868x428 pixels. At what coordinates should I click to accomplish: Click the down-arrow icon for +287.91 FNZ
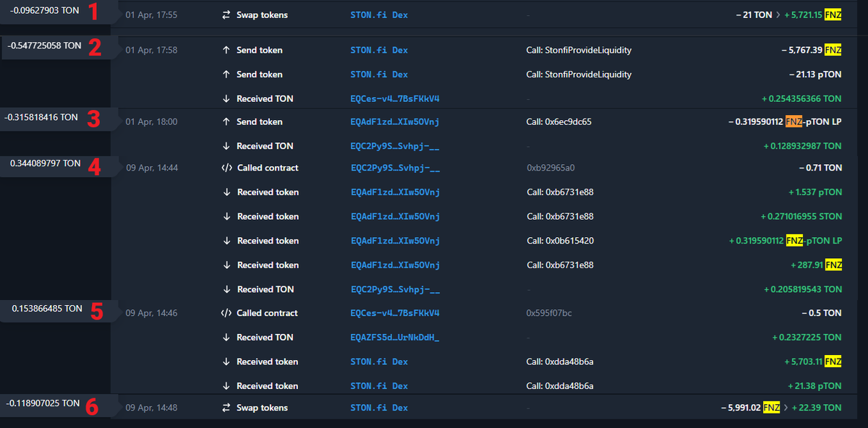click(227, 265)
